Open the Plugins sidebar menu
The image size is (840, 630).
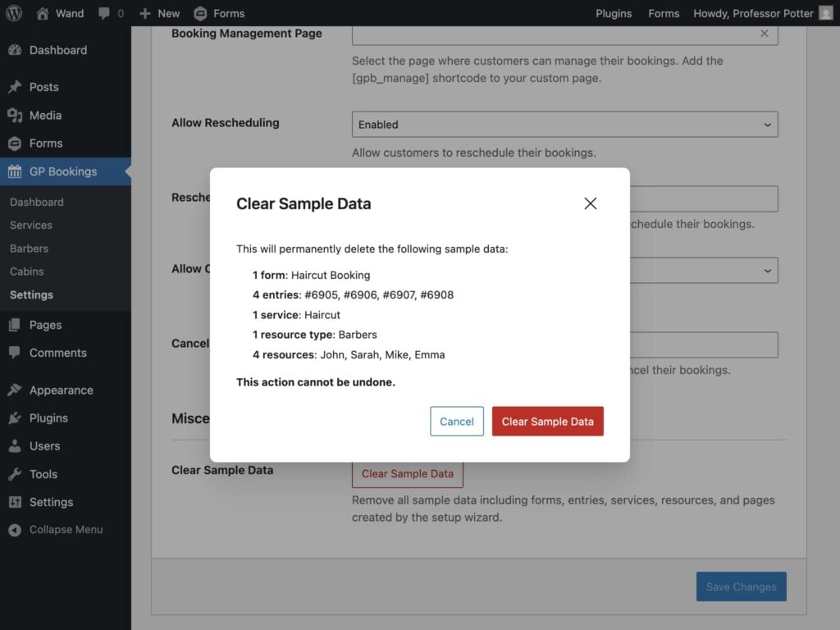pyautogui.click(x=48, y=418)
